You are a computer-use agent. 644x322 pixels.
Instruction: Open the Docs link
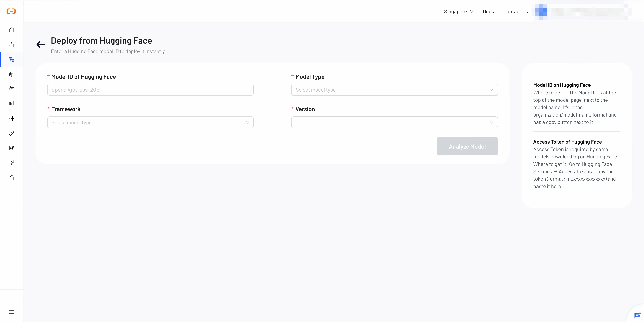[488, 12]
